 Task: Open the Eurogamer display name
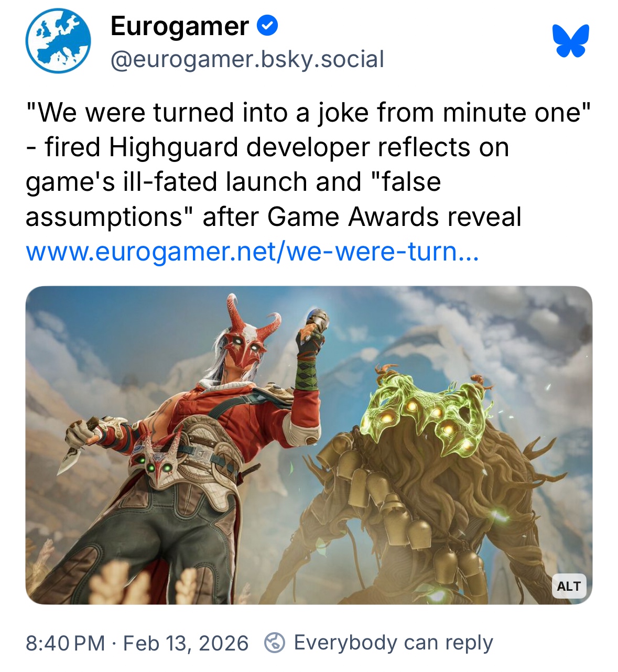tap(180, 26)
